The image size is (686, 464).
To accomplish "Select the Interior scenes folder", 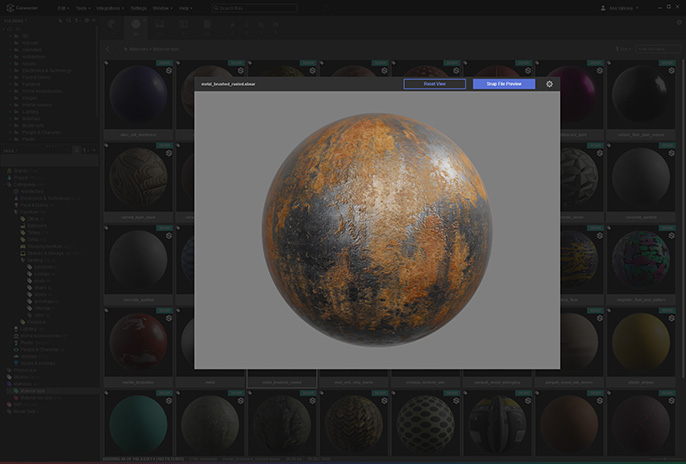I will point(37,105).
